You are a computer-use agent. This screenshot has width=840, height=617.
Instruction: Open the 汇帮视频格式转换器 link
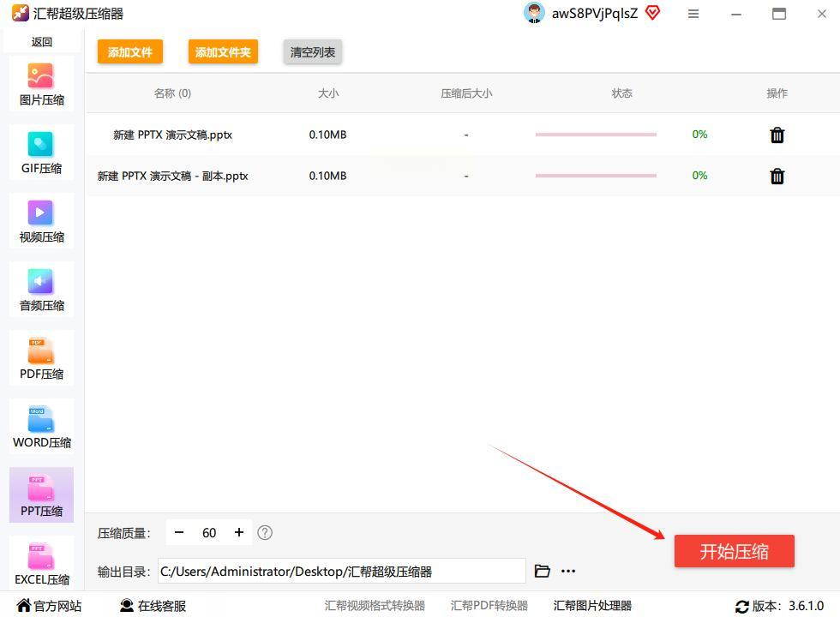click(x=375, y=606)
